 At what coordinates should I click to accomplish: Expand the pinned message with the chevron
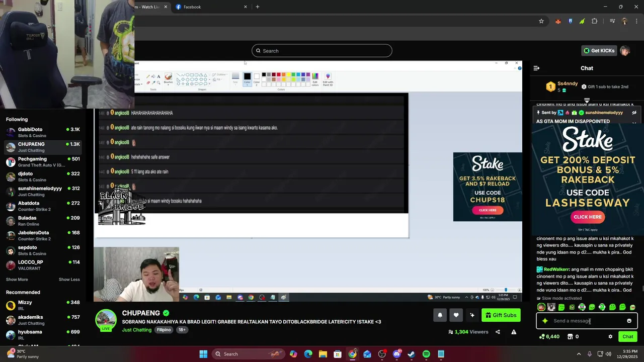pyautogui.click(x=634, y=122)
